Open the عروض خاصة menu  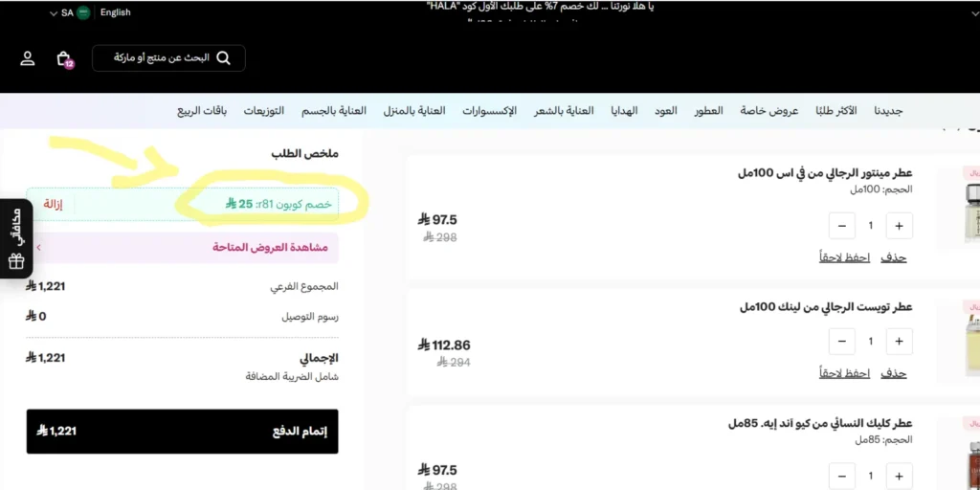click(769, 111)
